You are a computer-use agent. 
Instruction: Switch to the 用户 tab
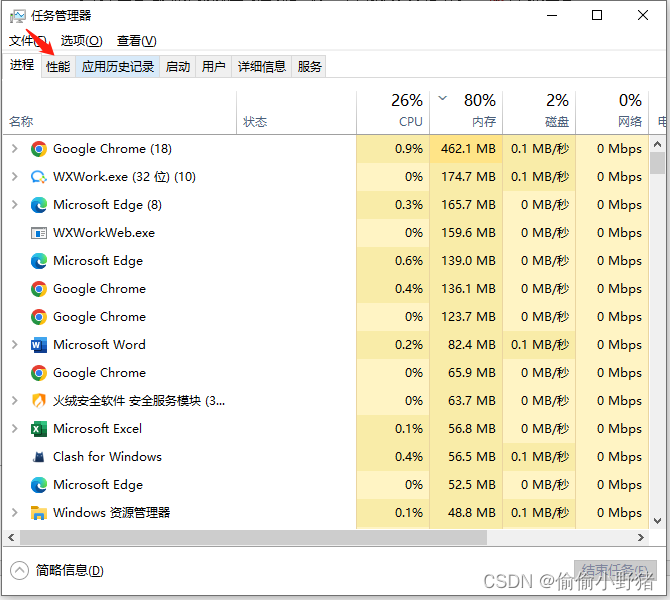[x=213, y=67]
